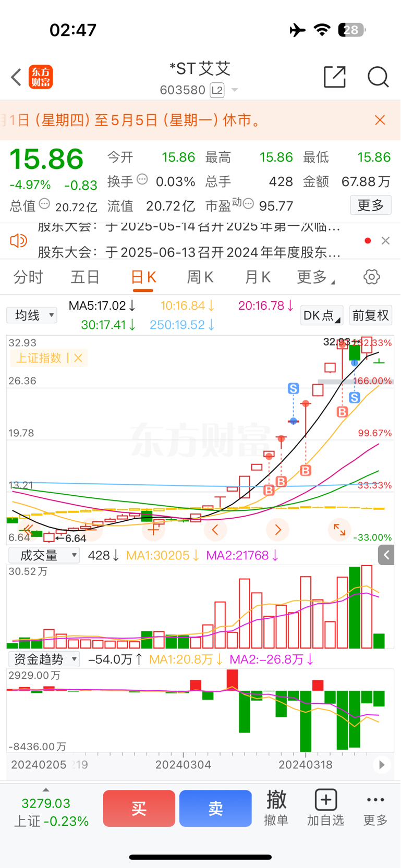401x868 pixels.
Task: Tap the 250:19.52 moving average value
Action: click(x=182, y=325)
